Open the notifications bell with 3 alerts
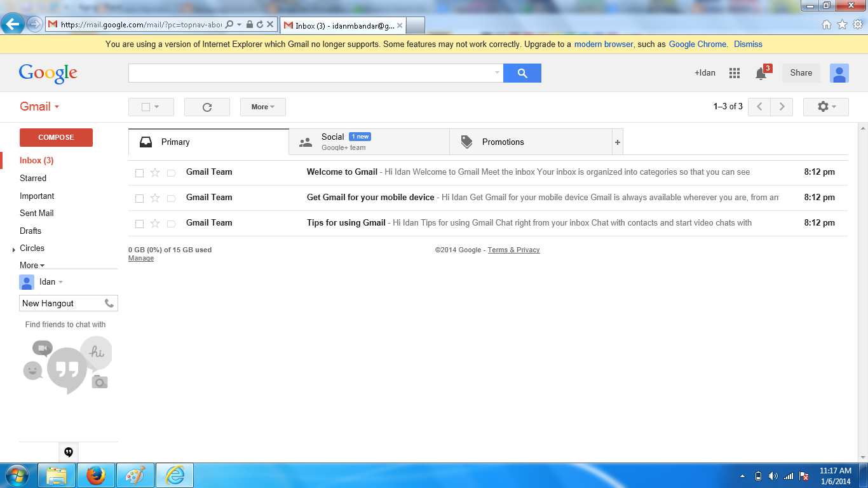The width and height of the screenshot is (868, 488). click(x=761, y=73)
